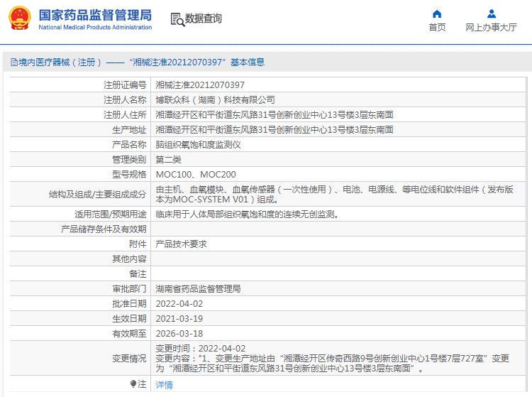The image size is (532, 397).
Task: Open the 详情 details link
Action: point(165,385)
